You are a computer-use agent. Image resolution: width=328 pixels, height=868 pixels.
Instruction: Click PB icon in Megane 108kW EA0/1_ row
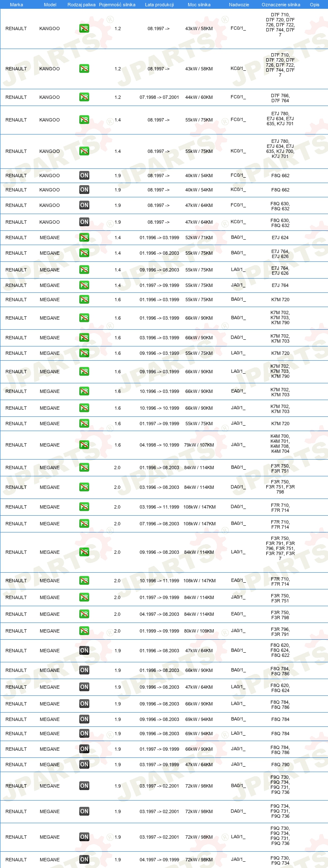tap(84, 581)
